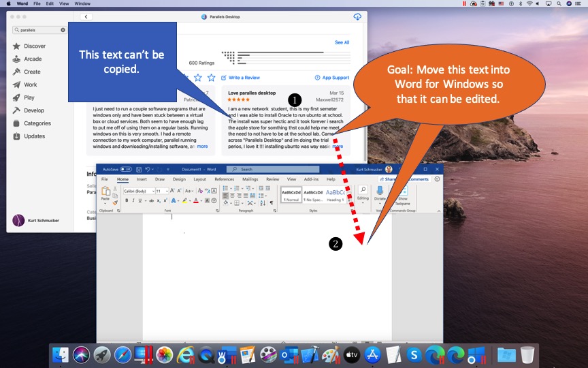This screenshot has height=368, width=588.
Task: Launch Safari from the Dock
Action: coord(122,355)
